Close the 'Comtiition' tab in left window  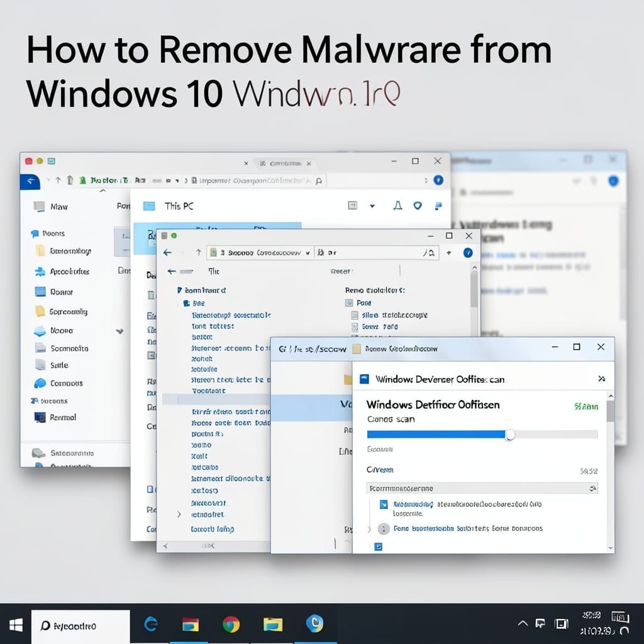[x=309, y=164]
